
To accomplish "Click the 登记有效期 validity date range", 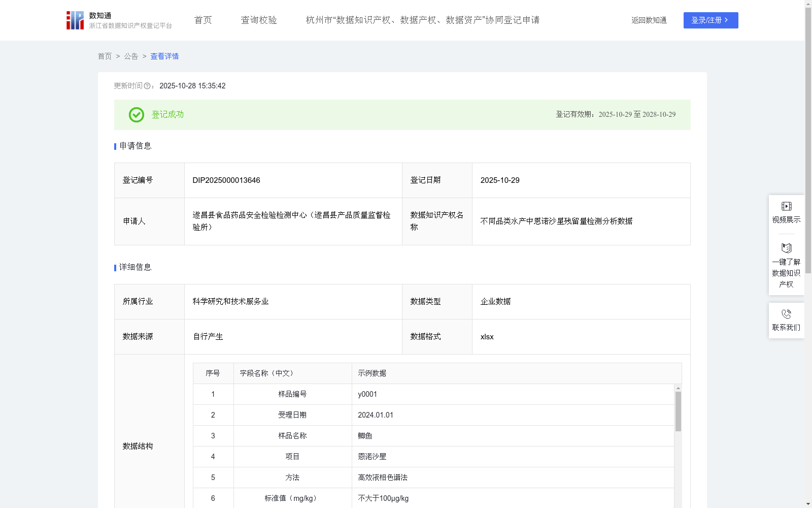I will coord(637,114).
